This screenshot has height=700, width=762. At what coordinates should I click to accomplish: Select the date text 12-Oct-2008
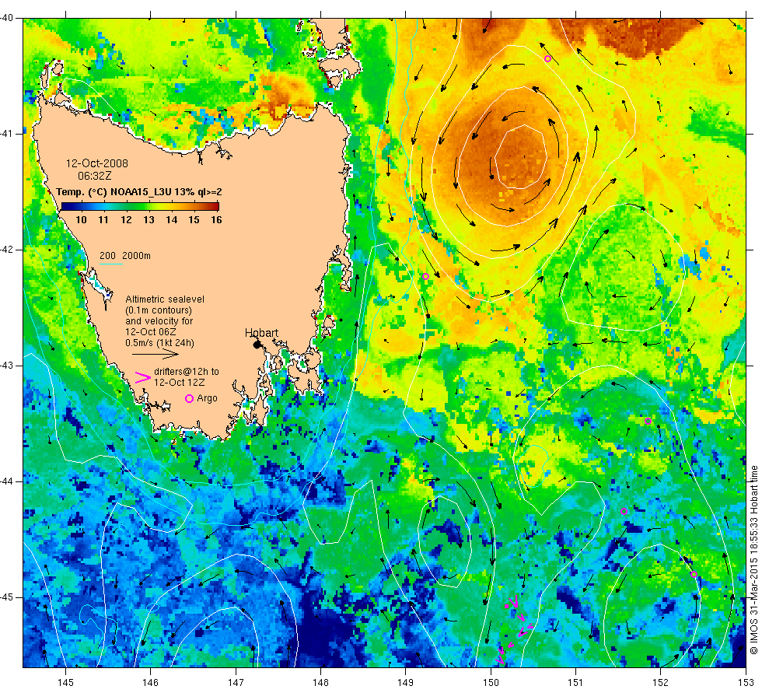[x=97, y=164]
